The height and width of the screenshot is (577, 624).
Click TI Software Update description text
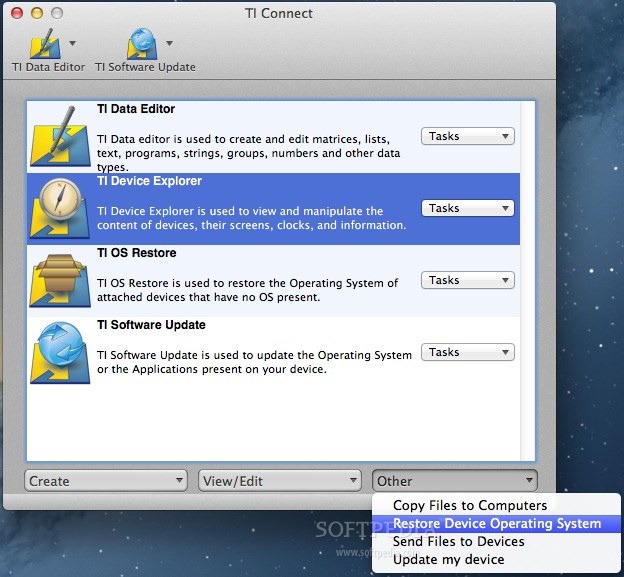[254, 362]
